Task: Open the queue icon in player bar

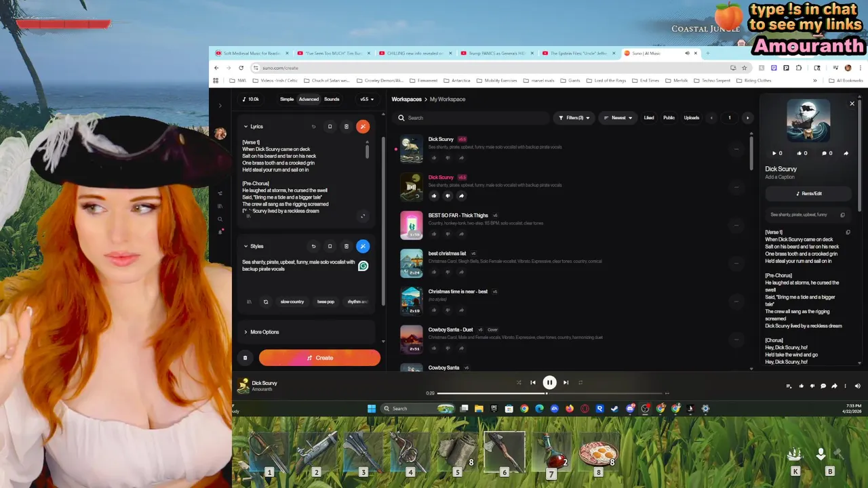Action: coord(789,386)
